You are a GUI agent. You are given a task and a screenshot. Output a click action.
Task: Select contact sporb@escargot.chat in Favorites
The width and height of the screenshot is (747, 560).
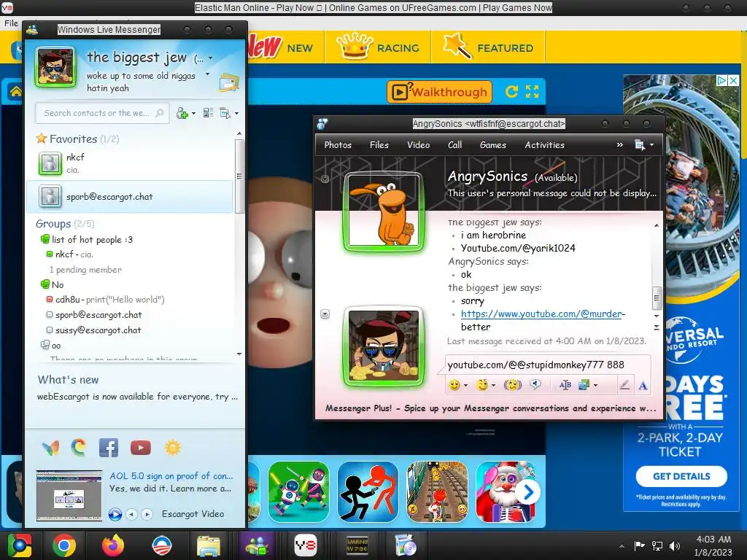coord(130,197)
